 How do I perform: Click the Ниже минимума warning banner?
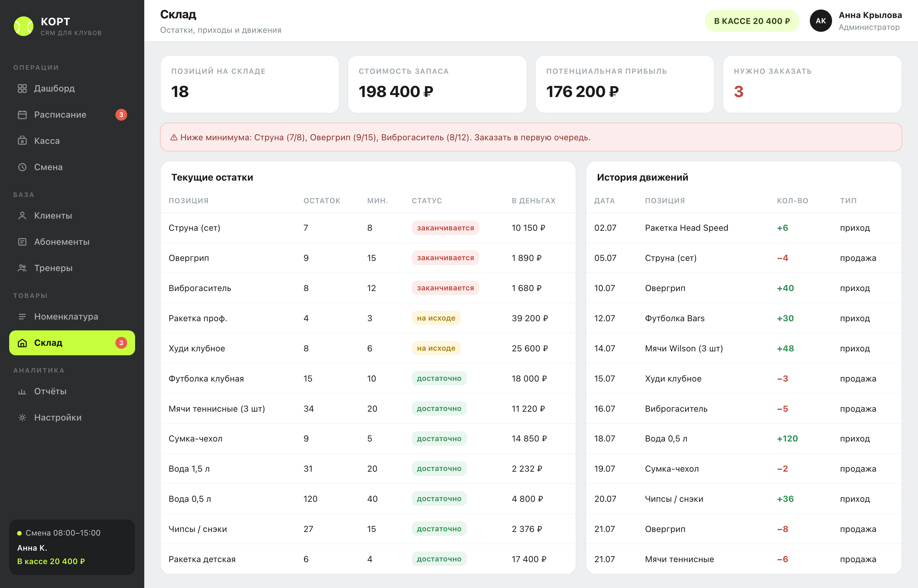point(531,137)
